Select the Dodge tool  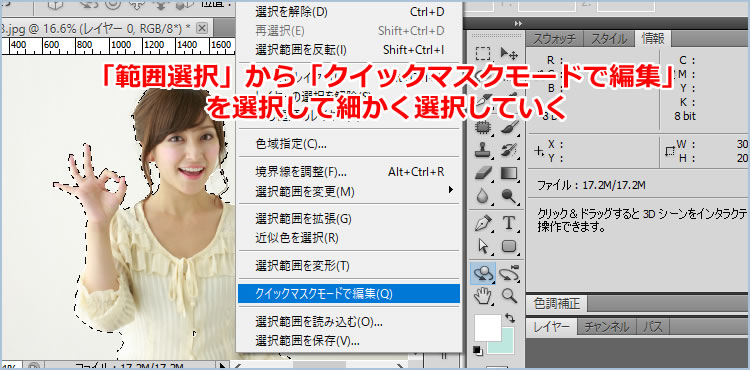509,196
